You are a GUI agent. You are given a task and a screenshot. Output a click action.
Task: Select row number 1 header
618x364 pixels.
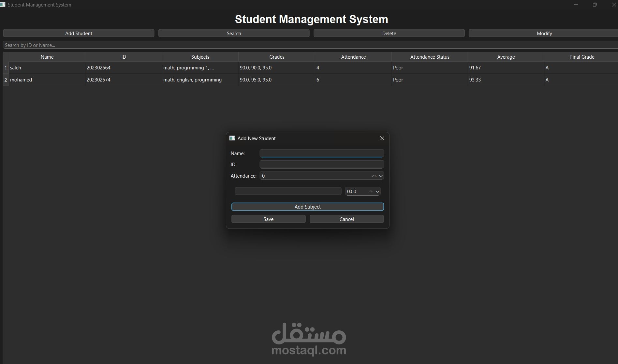click(x=6, y=68)
